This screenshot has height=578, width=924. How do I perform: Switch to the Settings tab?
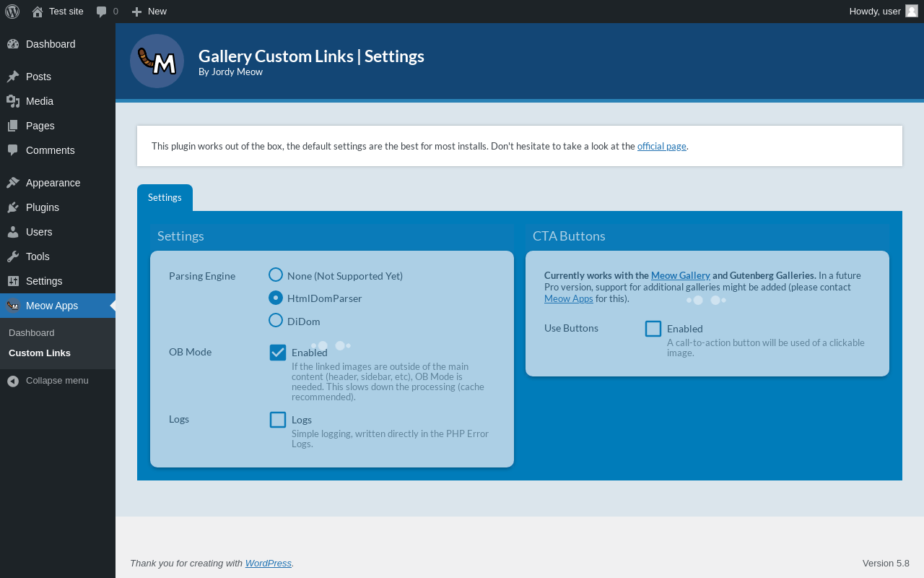pyautogui.click(x=165, y=197)
